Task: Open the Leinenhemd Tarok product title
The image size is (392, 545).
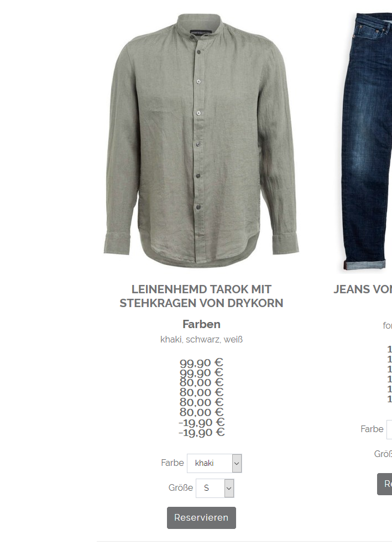Action: point(201,296)
